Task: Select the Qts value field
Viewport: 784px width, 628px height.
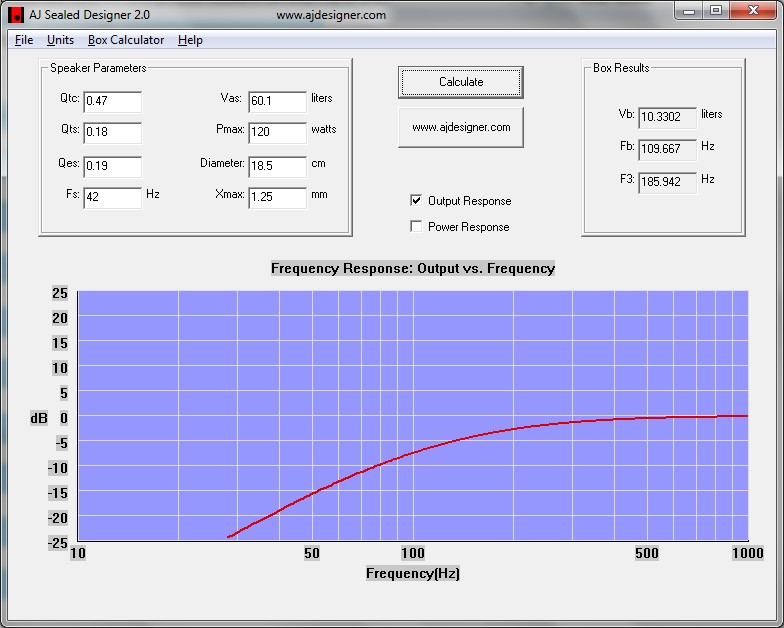Action: click(x=112, y=133)
